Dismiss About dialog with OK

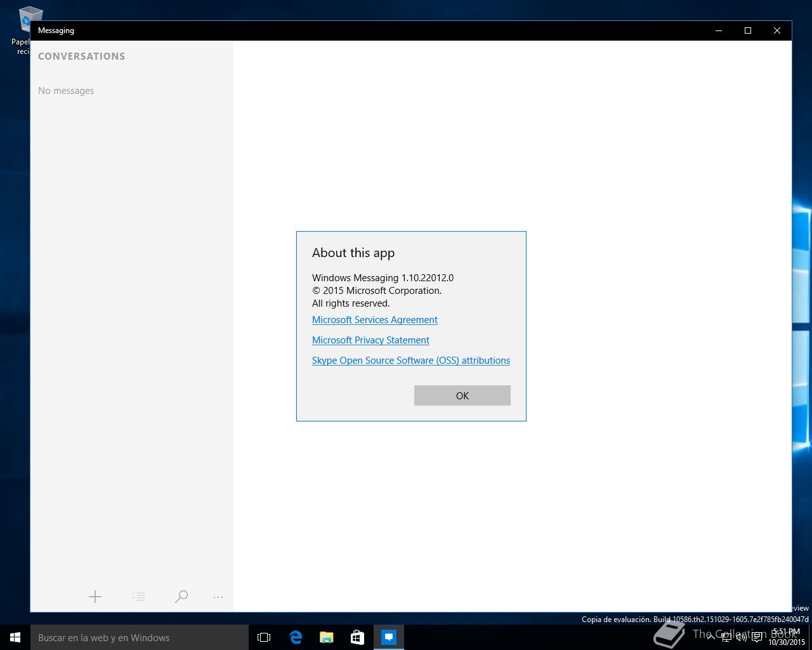(462, 395)
